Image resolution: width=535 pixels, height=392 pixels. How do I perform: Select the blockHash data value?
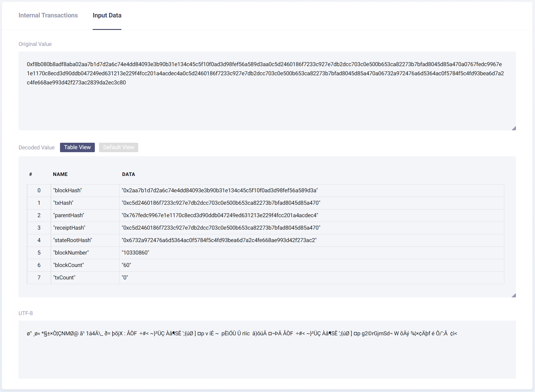pyautogui.click(x=220, y=190)
